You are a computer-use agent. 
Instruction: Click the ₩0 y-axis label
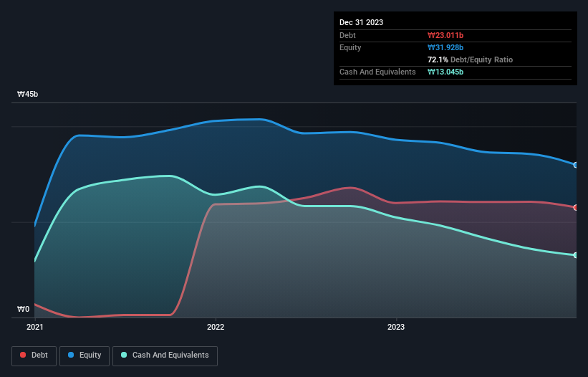point(23,309)
